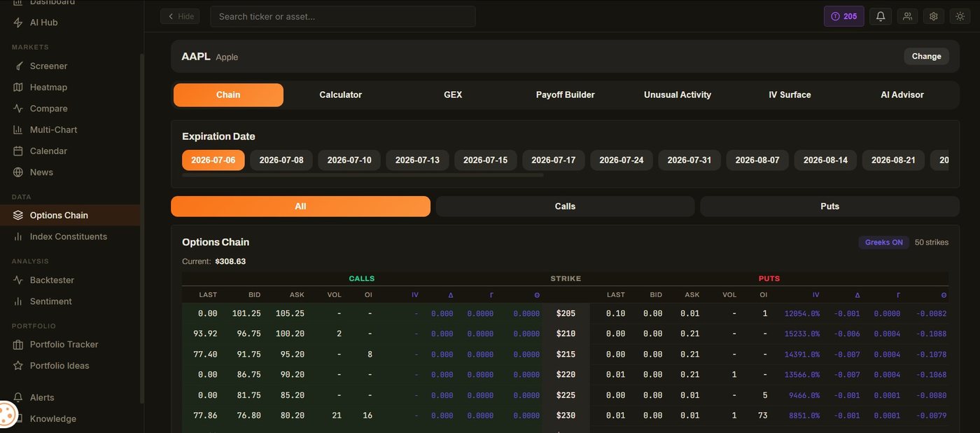Open the Sentiment sidebar icon
The width and height of the screenshot is (980, 433).
point(18,301)
